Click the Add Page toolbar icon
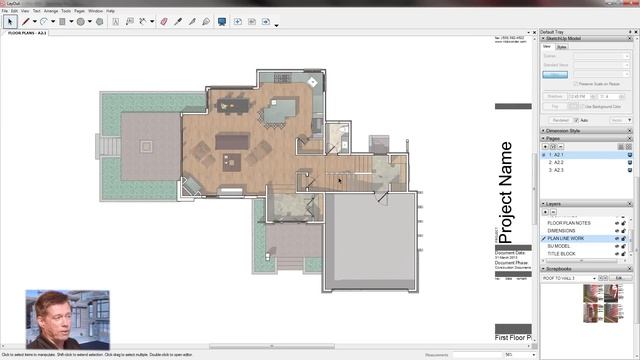The image size is (640, 360). [x=238, y=22]
